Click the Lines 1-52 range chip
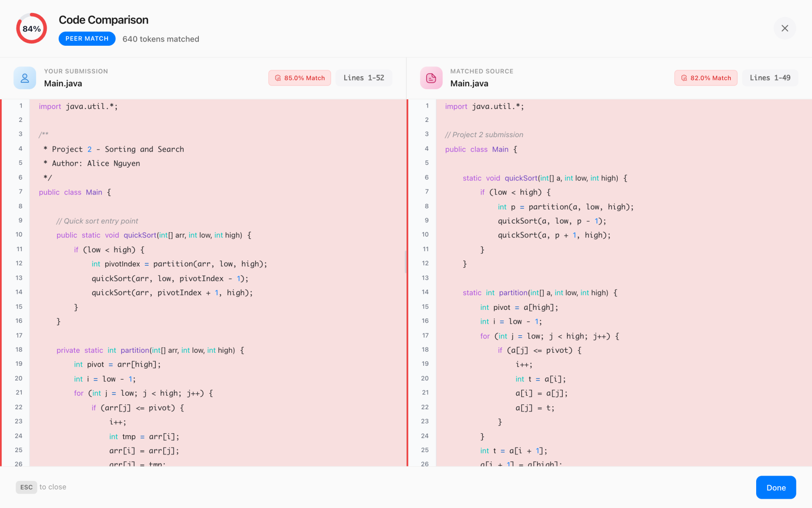The image size is (812, 508). tap(364, 78)
